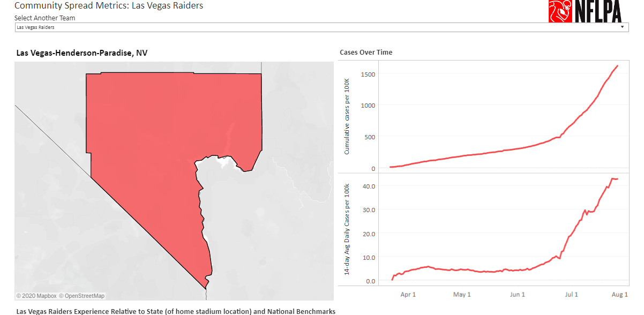Open the team selector dropdown arrow
Screen dimensions: 644x315
point(622,27)
